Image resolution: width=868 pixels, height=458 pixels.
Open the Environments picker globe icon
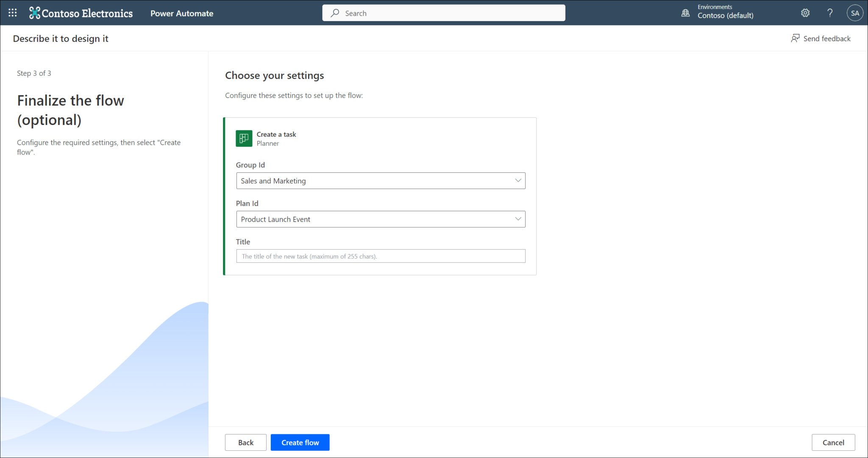(685, 13)
